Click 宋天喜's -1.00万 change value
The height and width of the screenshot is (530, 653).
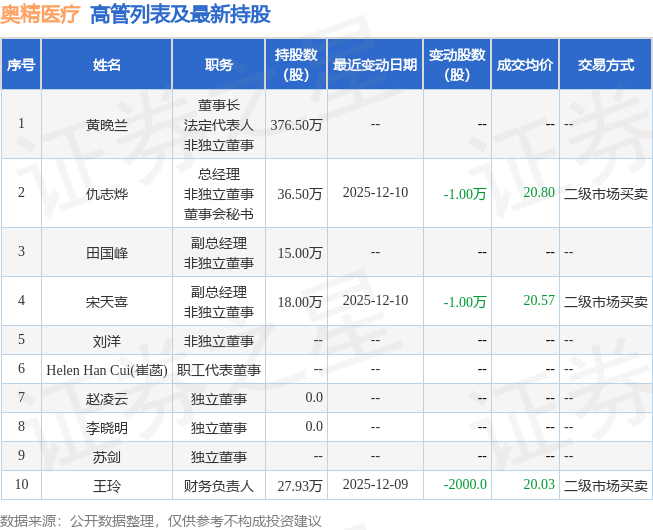coord(465,302)
